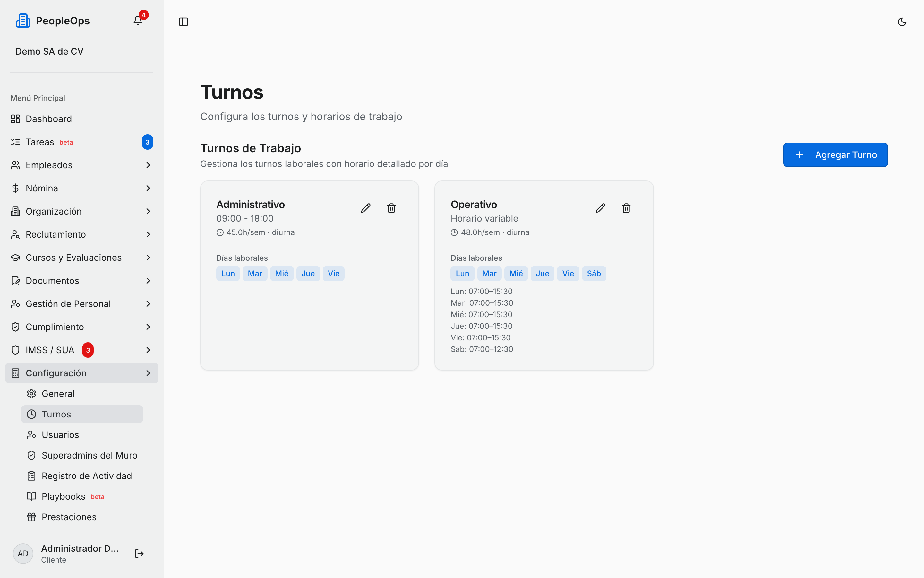This screenshot has width=924, height=578.
Task: Click the Demo SA de CV company name
Action: click(x=49, y=51)
